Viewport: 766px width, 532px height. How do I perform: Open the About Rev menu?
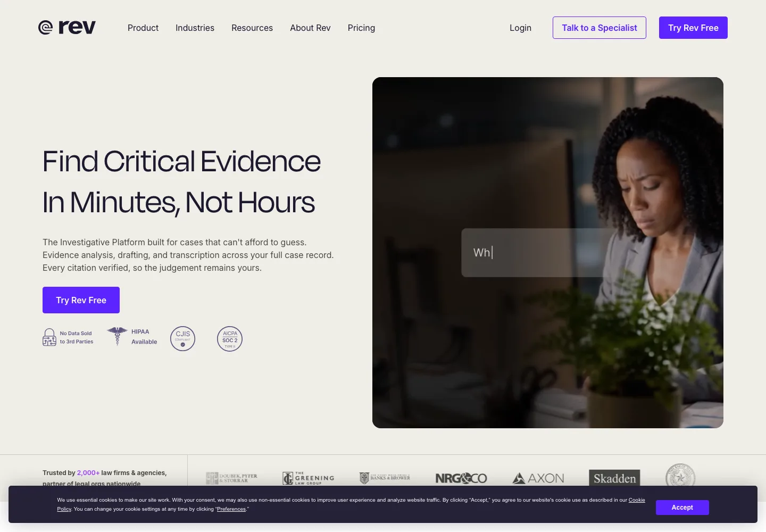click(x=310, y=28)
